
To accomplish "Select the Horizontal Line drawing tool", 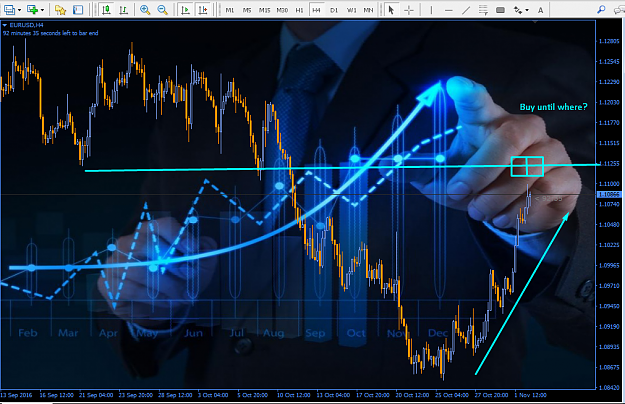I will coord(448,10).
